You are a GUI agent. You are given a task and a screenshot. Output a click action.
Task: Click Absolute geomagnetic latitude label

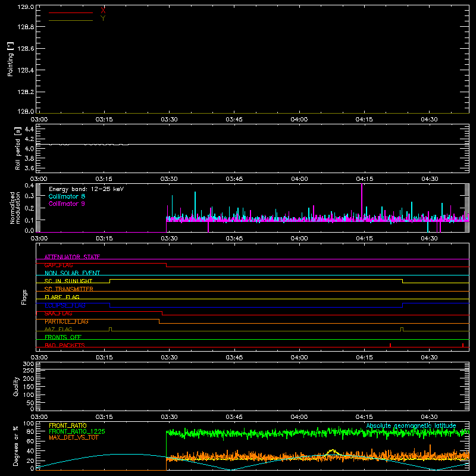tap(411, 425)
